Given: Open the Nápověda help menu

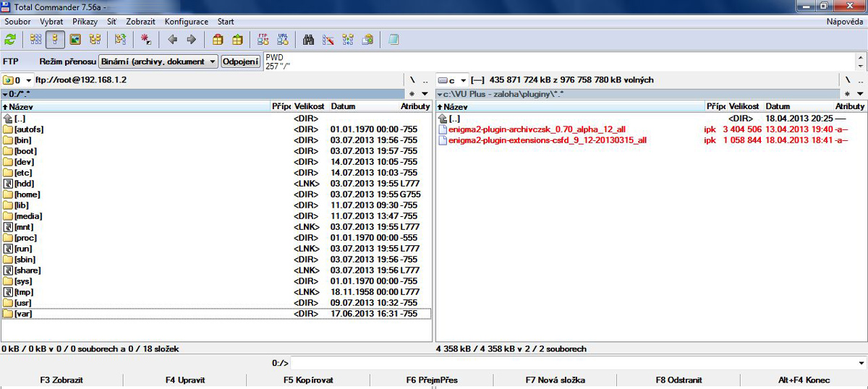Looking at the screenshot, I should [845, 22].
